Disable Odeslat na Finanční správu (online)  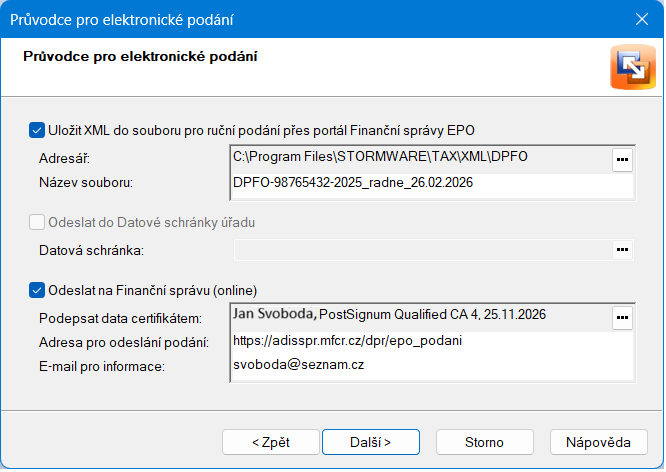click(37, 291)
